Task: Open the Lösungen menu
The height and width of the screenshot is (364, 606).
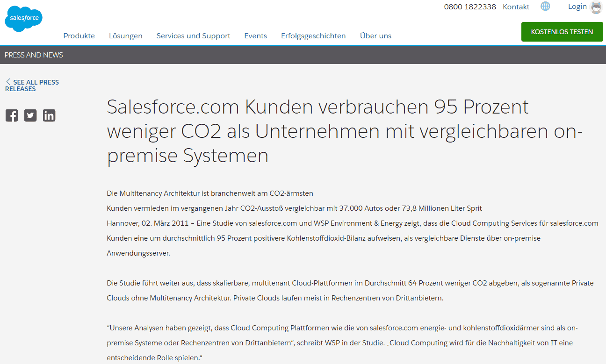Action: pyautogui.click(x=126, y=36)
